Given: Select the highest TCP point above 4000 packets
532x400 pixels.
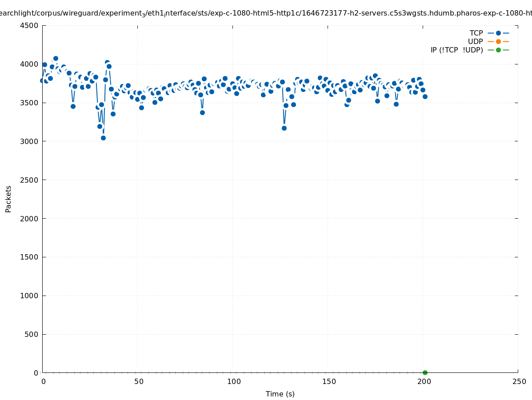Looking at the screenshot, I should [x=56, y=58].
